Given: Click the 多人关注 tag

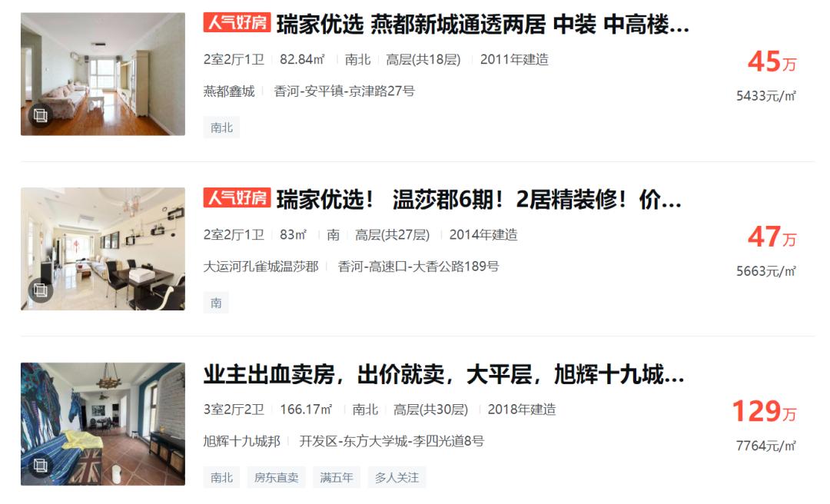Looking at the screenshot, I should click(x=397, y=478).
